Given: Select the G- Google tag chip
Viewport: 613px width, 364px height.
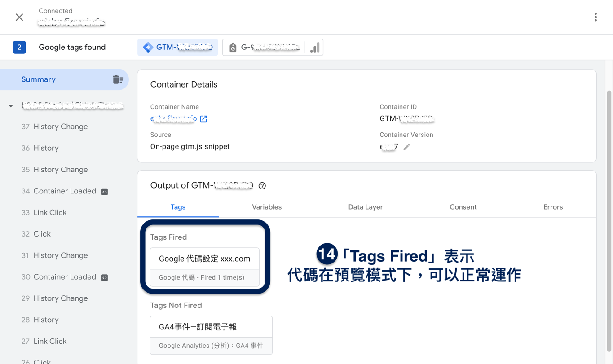Looking at the screenshot, I should (263, 47).
